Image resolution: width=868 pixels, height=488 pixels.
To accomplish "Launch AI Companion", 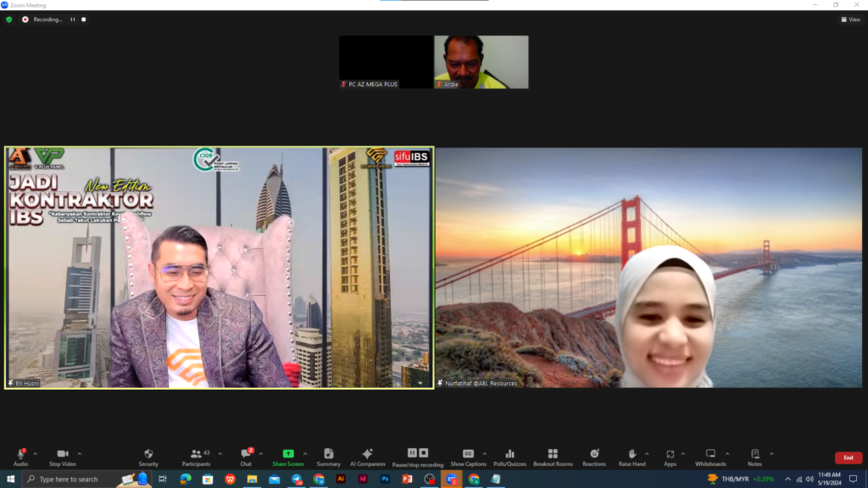I will 367,457.
